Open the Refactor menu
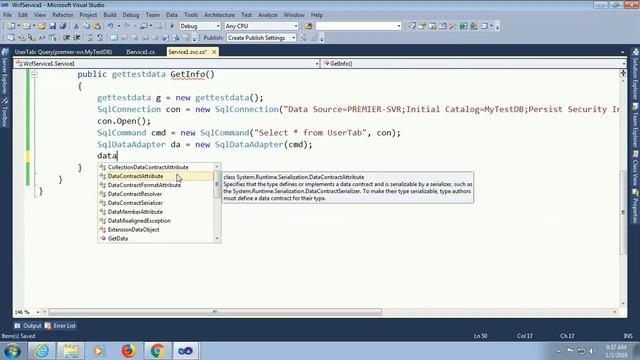The image size is (640, 360). (62, 15)
